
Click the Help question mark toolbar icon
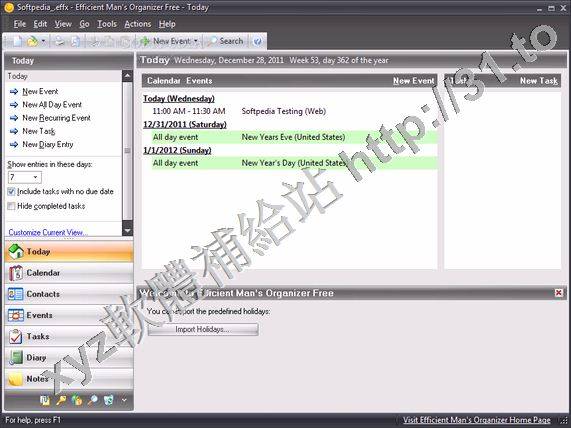click(257, 41)
